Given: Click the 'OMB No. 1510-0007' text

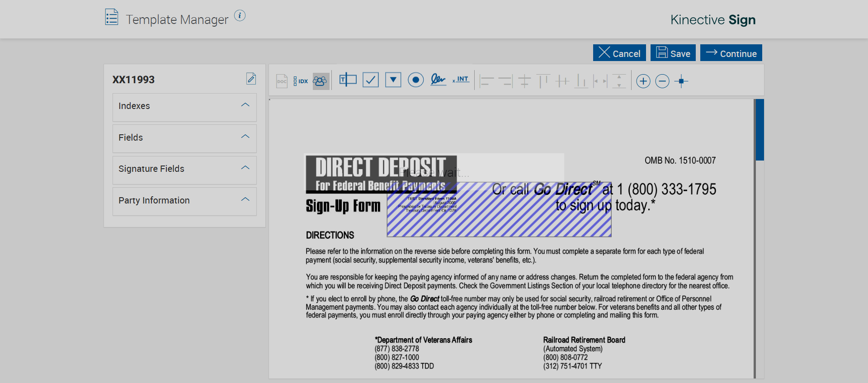Looking at the screenshot, I should [x=680, y=161].
